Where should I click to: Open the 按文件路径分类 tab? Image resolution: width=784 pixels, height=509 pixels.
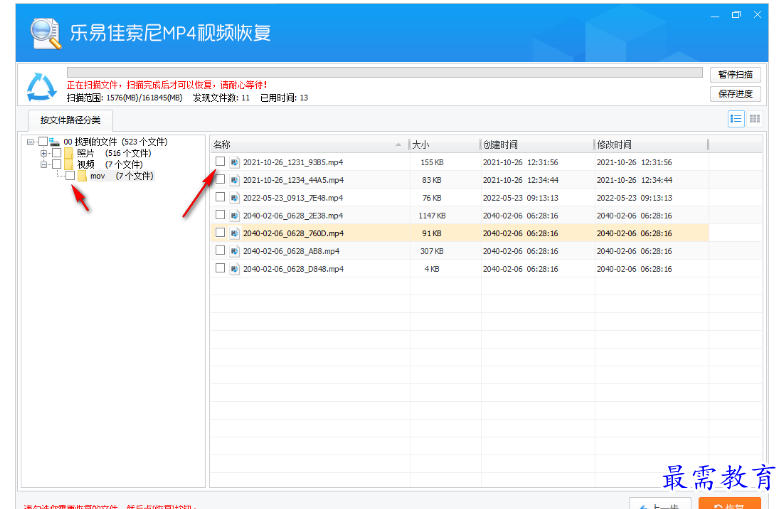(70, 120)
